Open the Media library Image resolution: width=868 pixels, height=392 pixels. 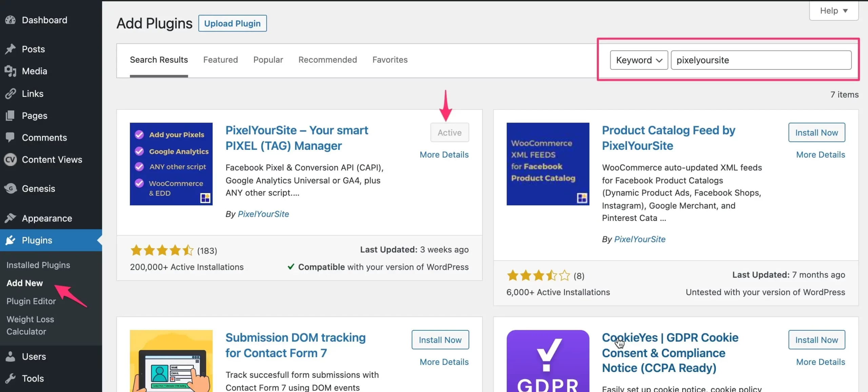coord(34,71)
